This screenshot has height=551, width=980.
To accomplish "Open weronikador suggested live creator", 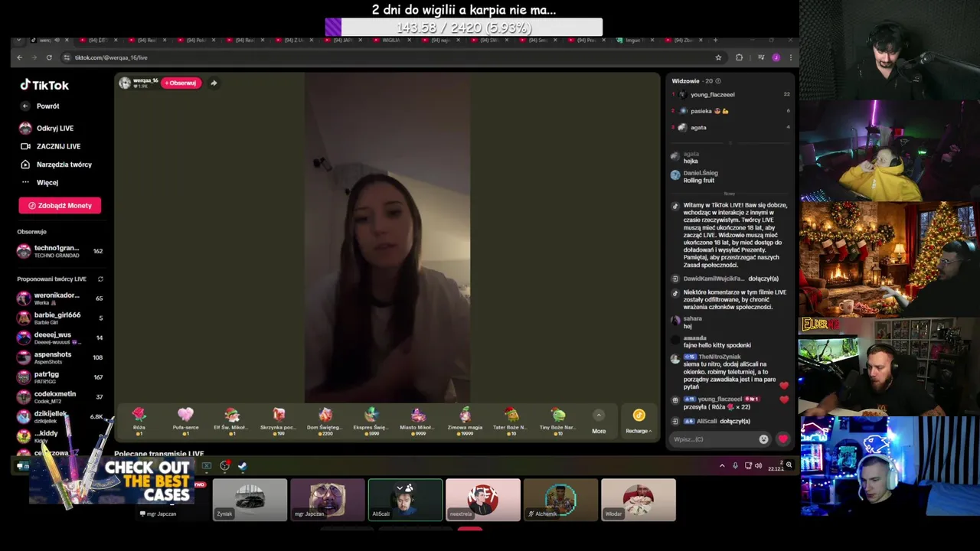I will coord(60,298).
